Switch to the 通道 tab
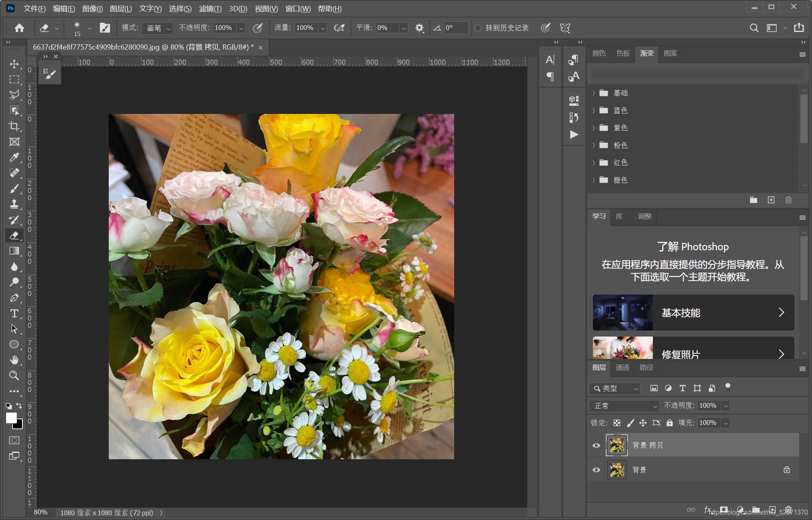This screenshot has width=812, height=520. pos(622,367)
